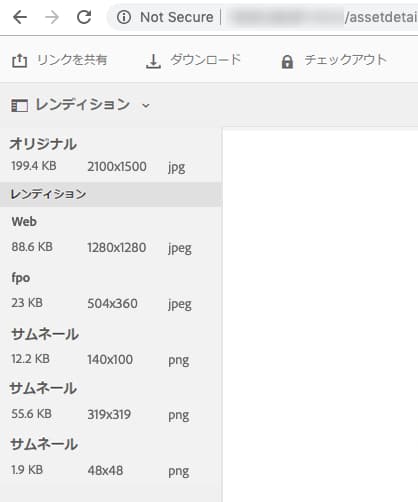This screenshot has height=502, width=418.
Task: Click the png format in 319x319 row
Action: 179,416
